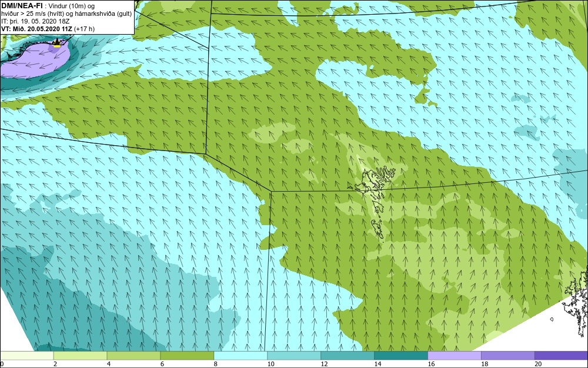Click the initial time 'IT: þri. 19. 05. 2020 18Z'
The image size is (588, 368).
(35, 21)
